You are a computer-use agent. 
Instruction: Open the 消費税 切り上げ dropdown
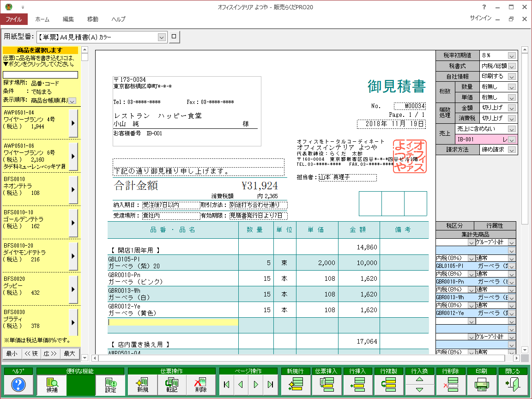pos(512,118)
